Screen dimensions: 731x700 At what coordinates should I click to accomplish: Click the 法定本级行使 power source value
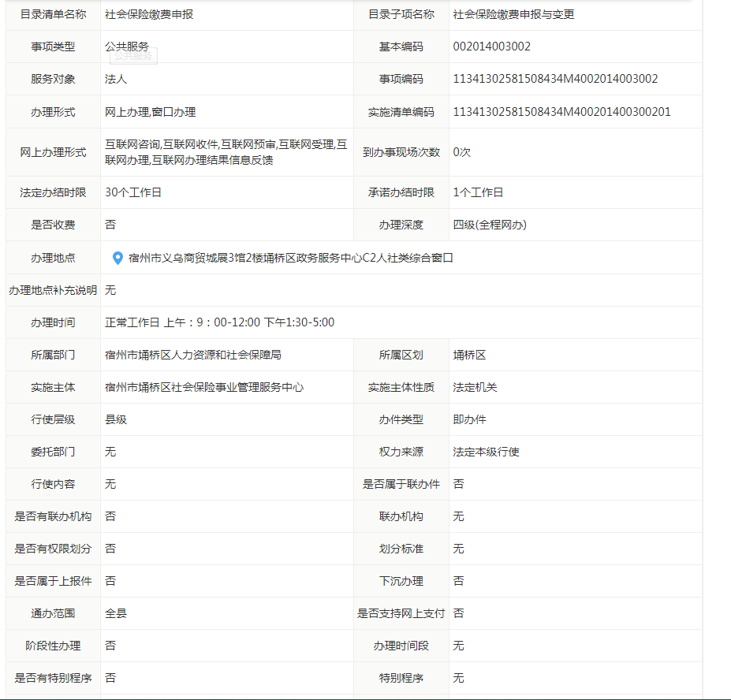tap(486, 452)
